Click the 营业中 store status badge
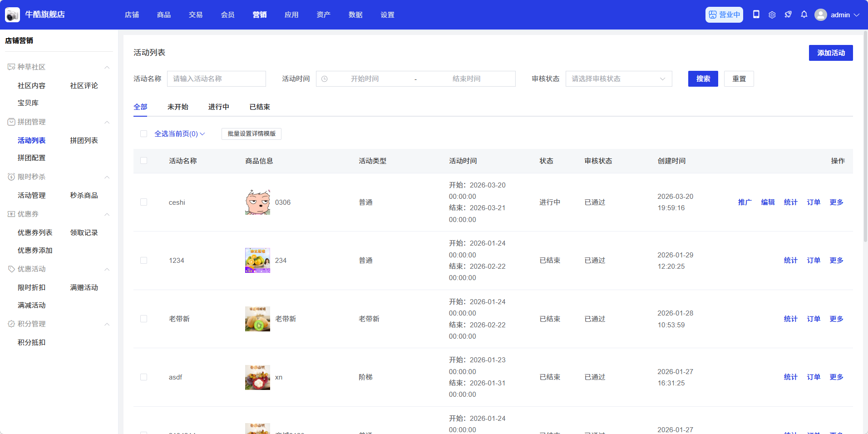This screenshot has height=434, width=868. coord(724,15)
